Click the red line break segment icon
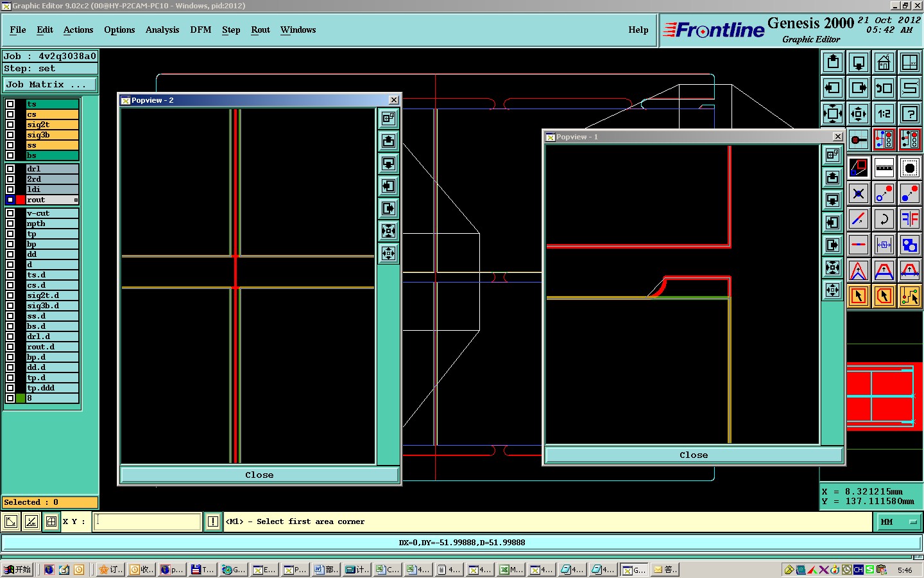924x578 pixels. [859, 245]
